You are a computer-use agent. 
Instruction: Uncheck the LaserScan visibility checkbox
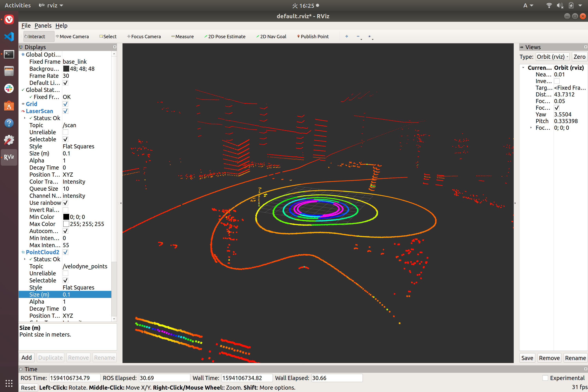[x=65, y=111]
